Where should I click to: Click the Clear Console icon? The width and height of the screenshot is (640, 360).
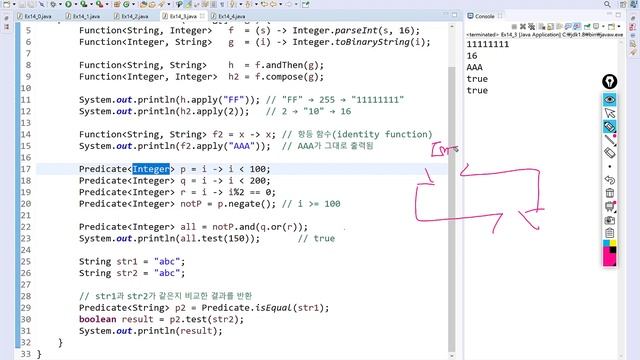coord(542,27)
